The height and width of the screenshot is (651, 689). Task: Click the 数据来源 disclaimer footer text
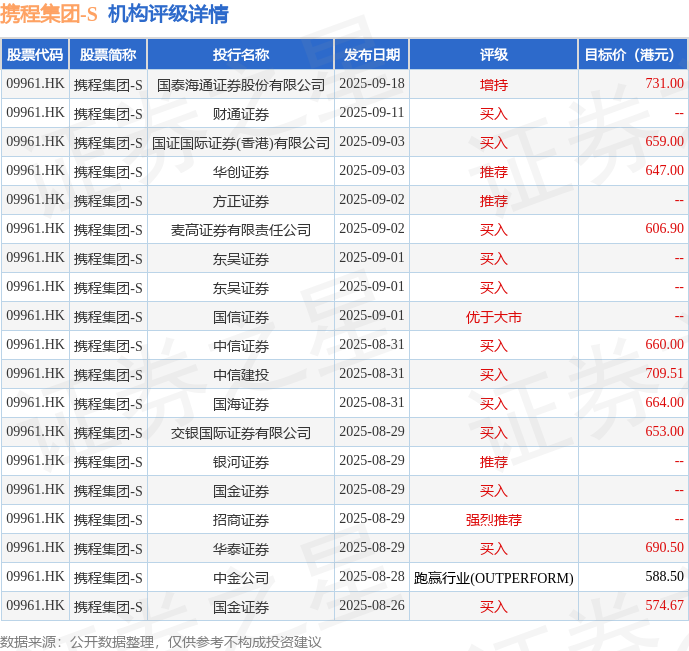161,642
